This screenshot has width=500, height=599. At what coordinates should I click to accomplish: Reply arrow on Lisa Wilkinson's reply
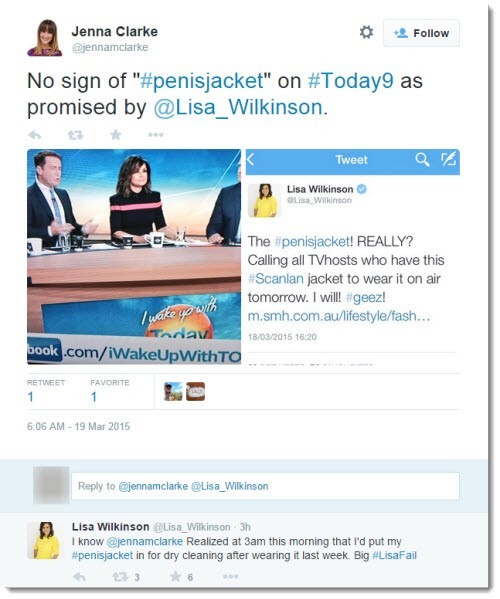tap(79, 576)
